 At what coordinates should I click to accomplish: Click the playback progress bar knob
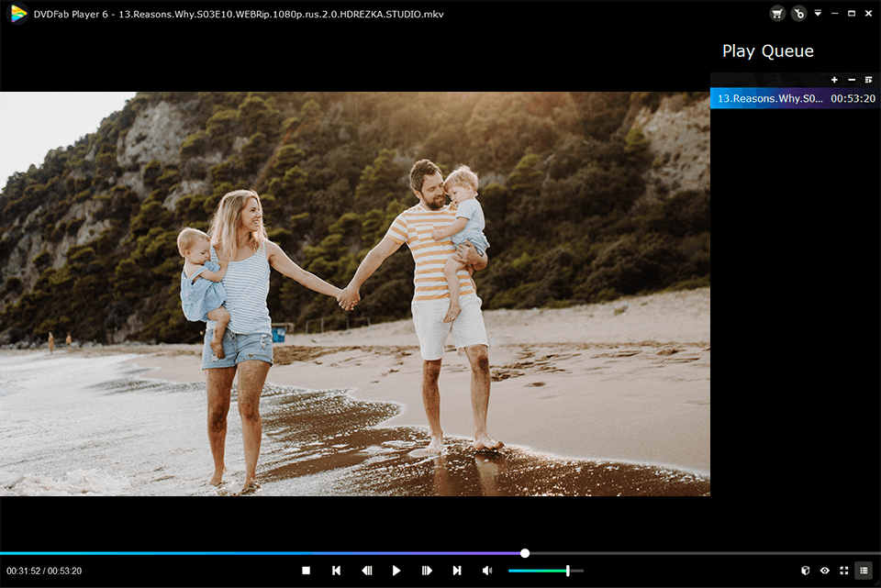[524, 552]
